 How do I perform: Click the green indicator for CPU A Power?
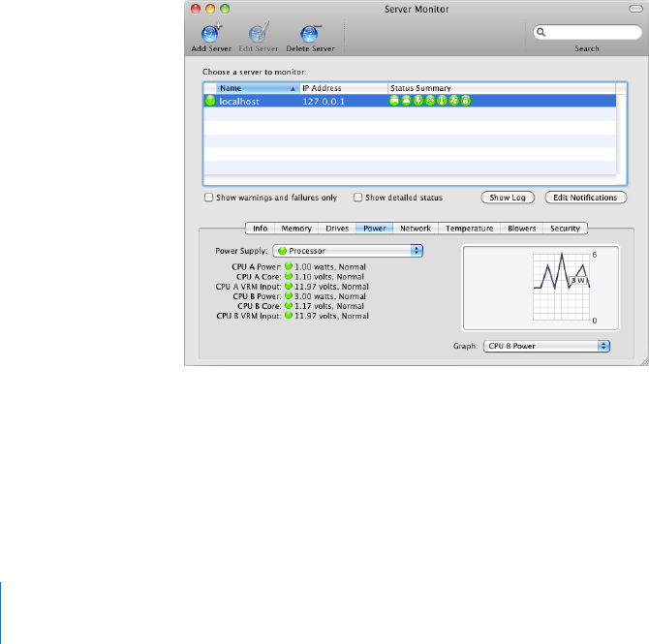[289, 266]
